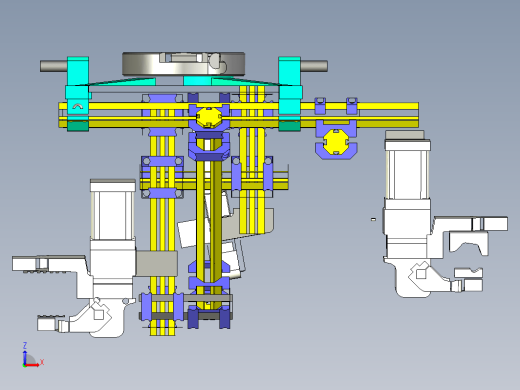Click the XYZ coordinate triad indicator
The height and width of the screenshot is (390, 520).
point(33,355)
